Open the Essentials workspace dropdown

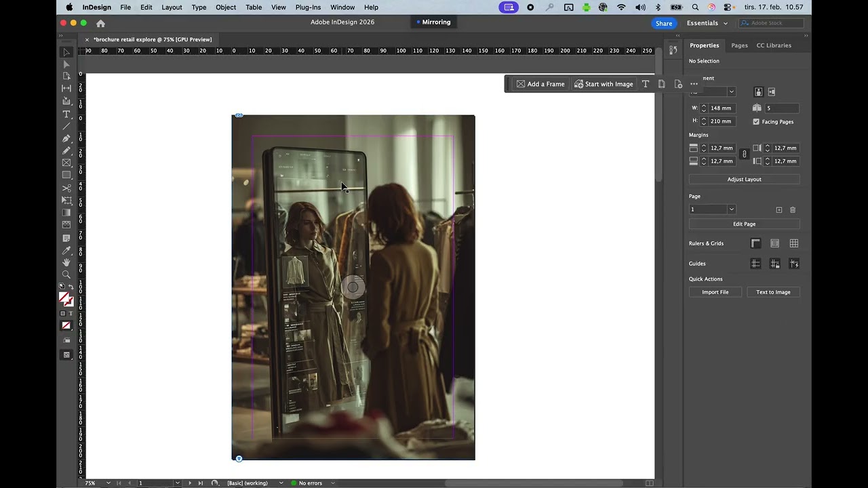[x=707, y=23]
